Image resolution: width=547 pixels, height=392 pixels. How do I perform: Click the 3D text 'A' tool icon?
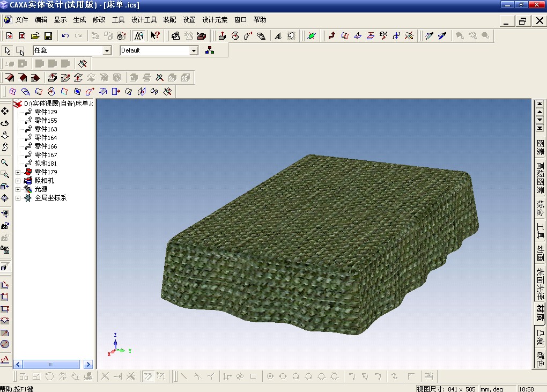click(x=278, y=35)
